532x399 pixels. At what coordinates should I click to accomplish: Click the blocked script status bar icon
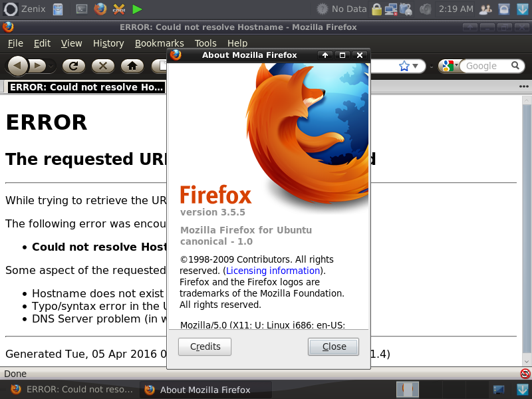pyautogui.click(x=525, y=374)
